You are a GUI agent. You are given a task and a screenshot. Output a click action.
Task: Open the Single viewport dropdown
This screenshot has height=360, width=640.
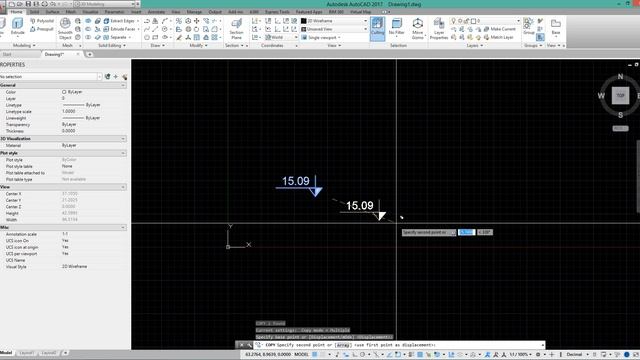(x=321, y=37)
